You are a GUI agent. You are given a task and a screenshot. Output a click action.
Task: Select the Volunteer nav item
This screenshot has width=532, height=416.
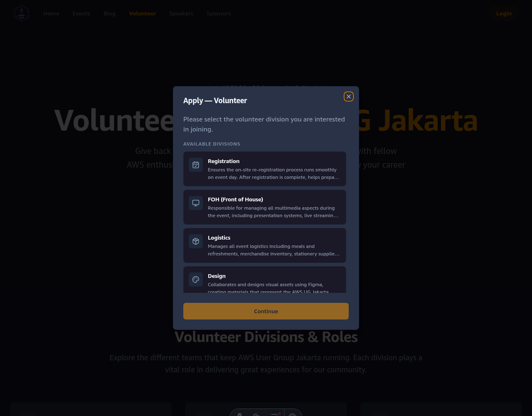pyautogui.click(x=143, y=13)
